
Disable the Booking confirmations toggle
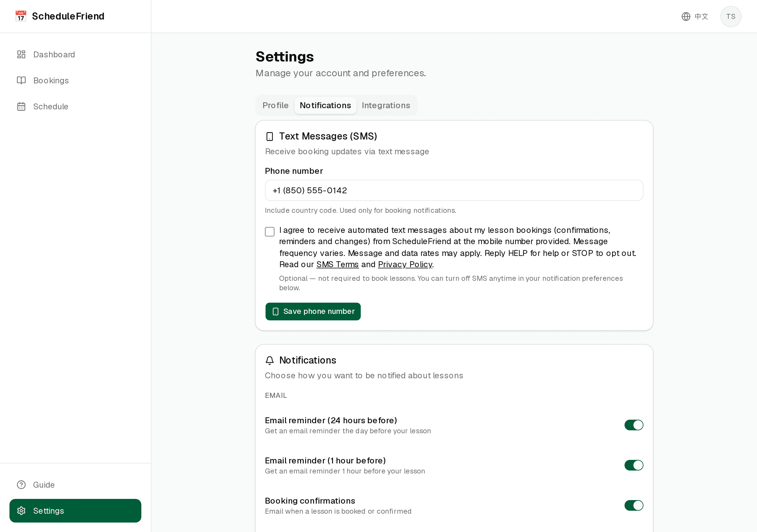(634, 505)
